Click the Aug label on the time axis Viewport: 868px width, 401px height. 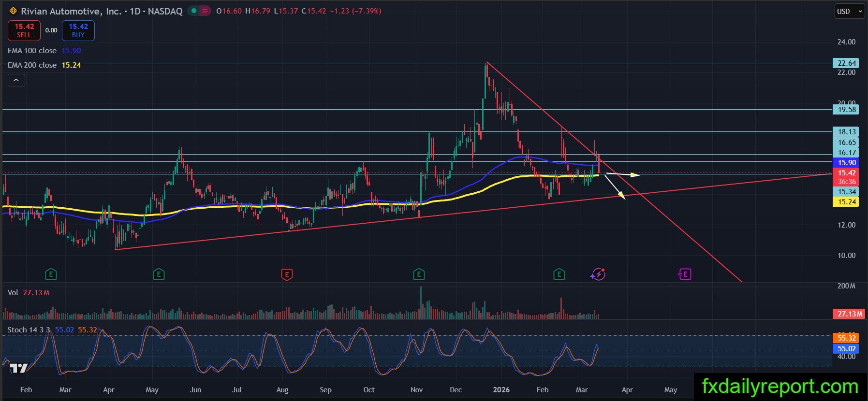[x=282, y=390]
